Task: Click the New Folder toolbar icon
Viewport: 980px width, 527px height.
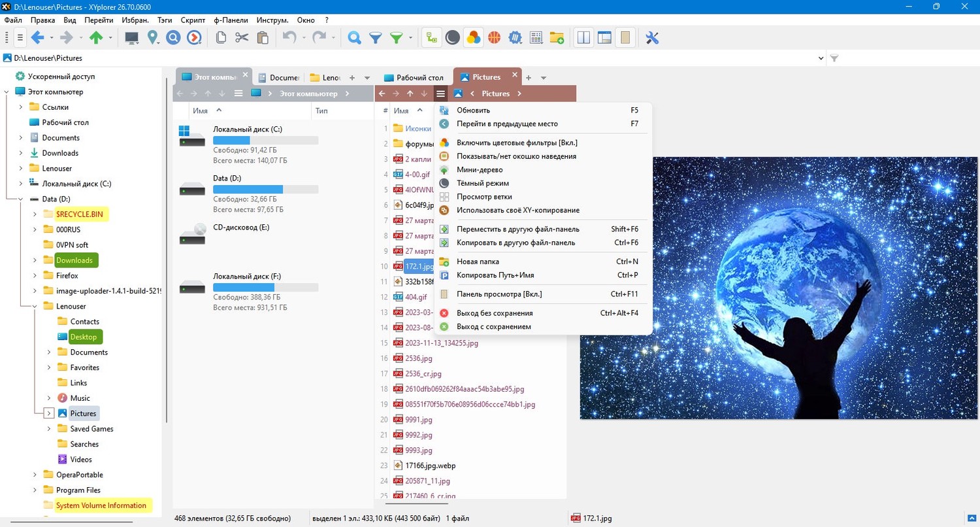Action: 557,38
